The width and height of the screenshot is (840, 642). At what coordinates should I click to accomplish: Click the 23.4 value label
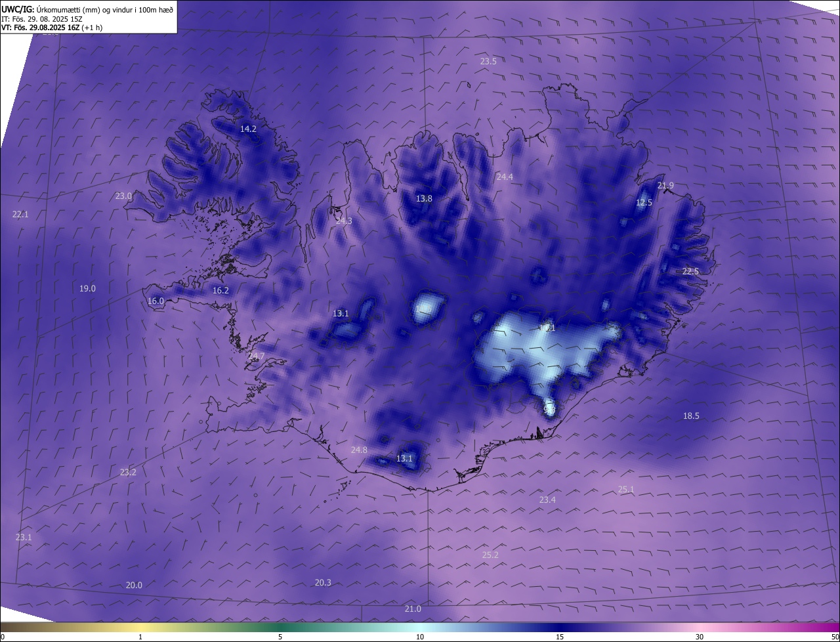pyautogui.click(x=547, y=500)
